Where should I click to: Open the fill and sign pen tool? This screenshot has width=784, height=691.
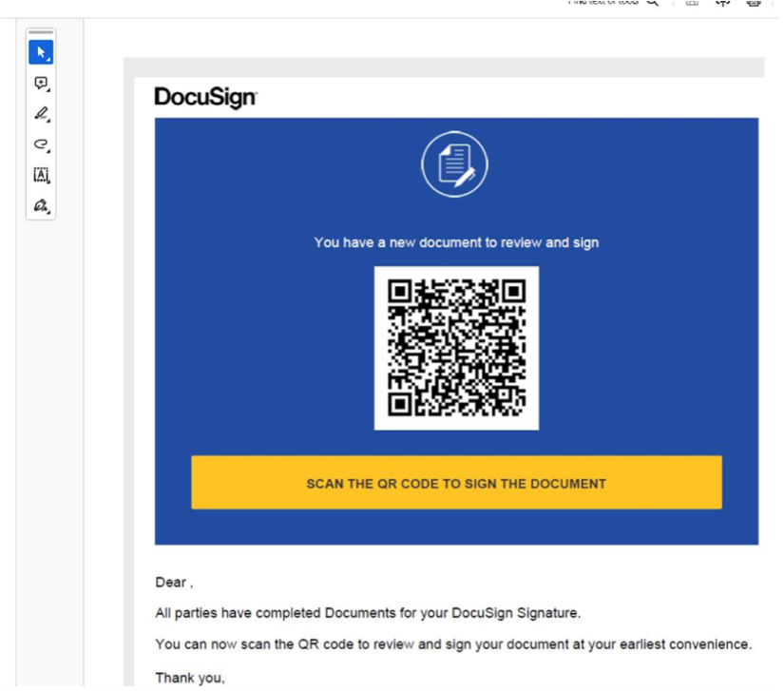coord(41,205)
